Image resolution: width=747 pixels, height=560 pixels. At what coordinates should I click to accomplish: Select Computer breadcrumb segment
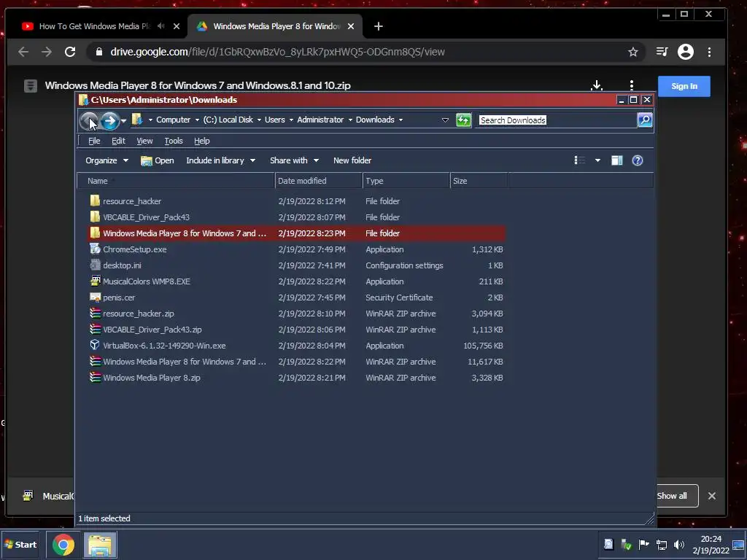coord(173,120)
